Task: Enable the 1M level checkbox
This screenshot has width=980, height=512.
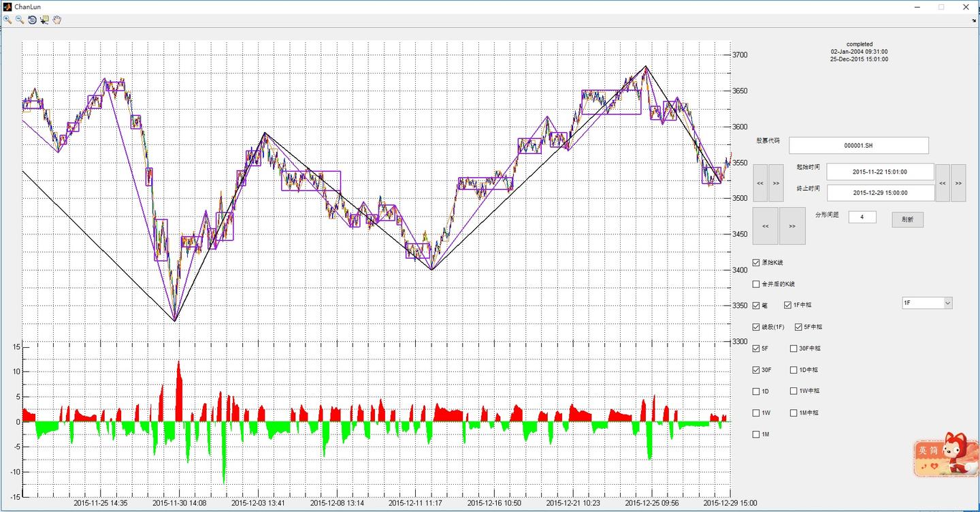Action: [x=756, y=434]
